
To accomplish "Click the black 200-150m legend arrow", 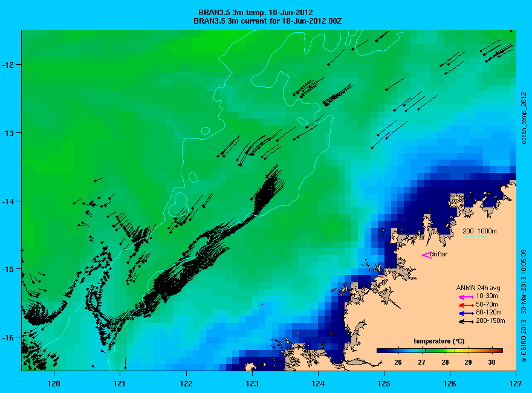I will [466, 322].
